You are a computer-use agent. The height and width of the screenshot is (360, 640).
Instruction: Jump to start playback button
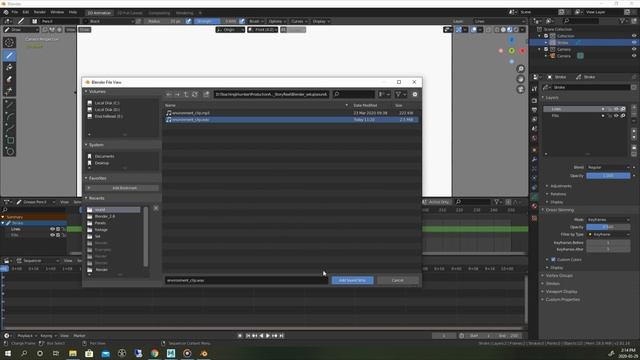point(247,336)
